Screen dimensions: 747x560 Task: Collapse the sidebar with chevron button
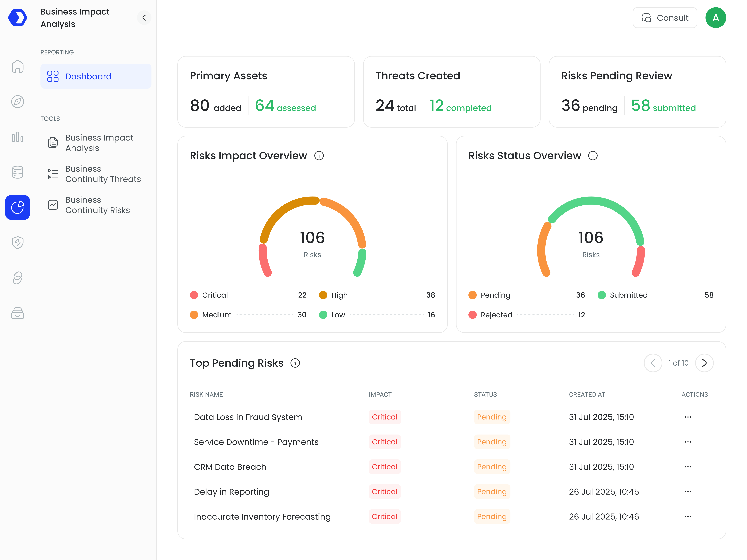(x=144, y=17)
